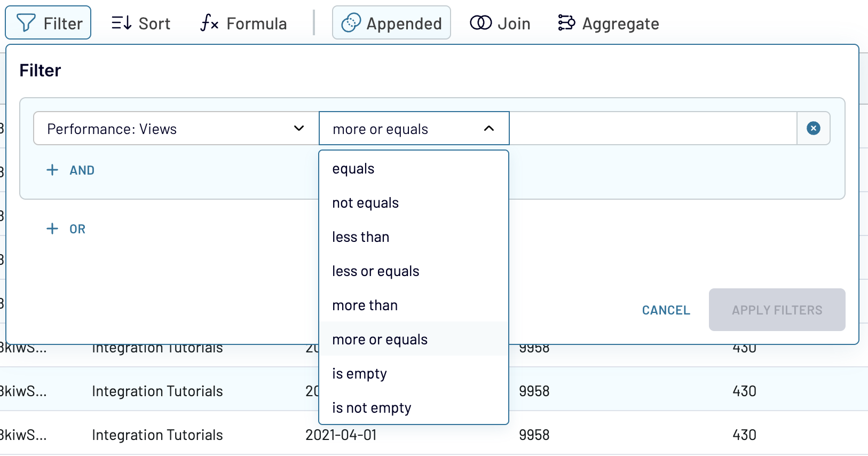Select the not equals operator option
Screen dimensions: 868x456
coord(365,203)
